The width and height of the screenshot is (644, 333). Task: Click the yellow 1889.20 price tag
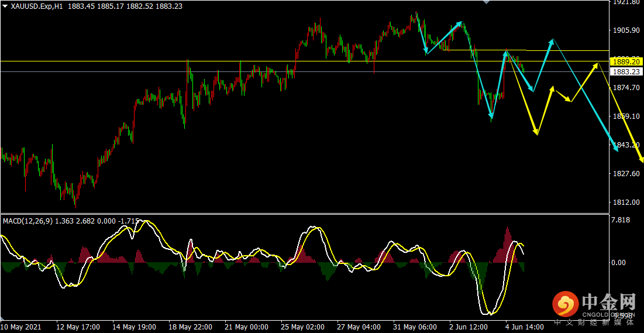pos(626,61)
